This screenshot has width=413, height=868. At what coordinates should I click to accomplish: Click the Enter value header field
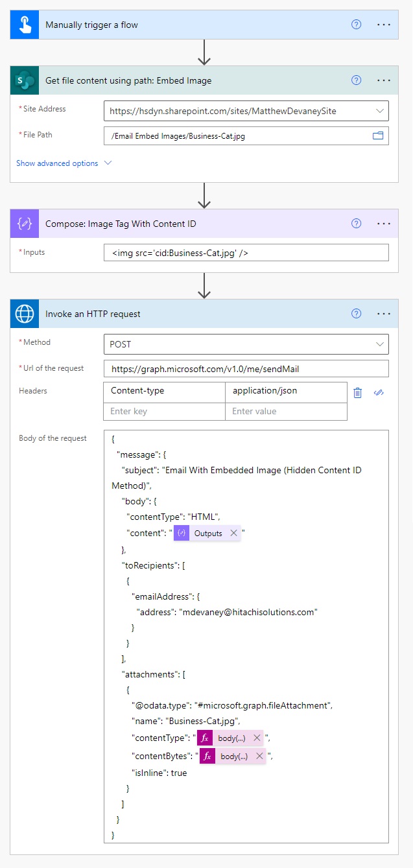click(x=286, y=411)
